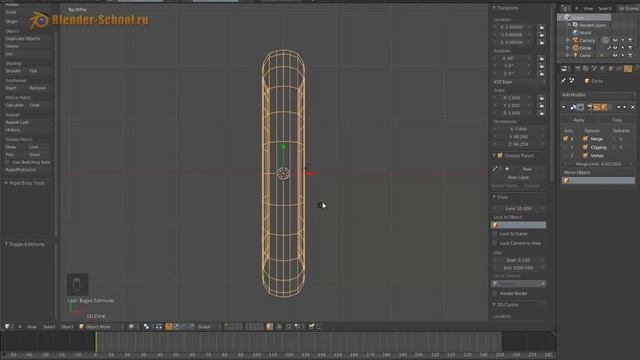Open the XYZ Euler rotation mode dropdown
This screenshot has height=360, width=640.
coord(519,82)
